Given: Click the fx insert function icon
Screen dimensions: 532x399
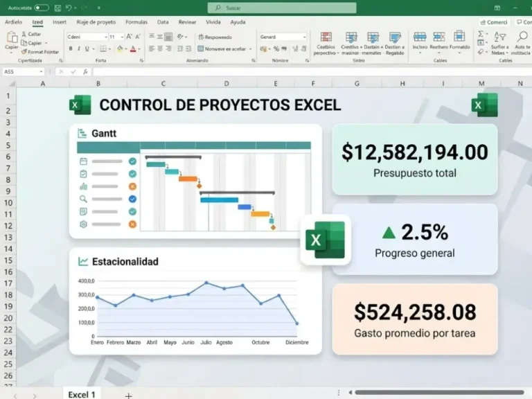Looking at the screenshot, I should pos(85,71).
